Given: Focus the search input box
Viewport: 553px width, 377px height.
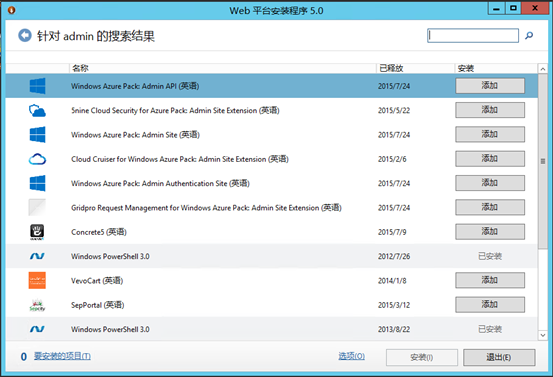Looking at the screenshot, I should (x=473, y=36).
